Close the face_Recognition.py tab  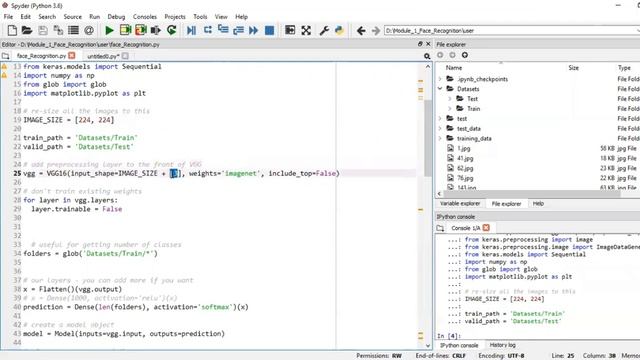tap(72, 56)
